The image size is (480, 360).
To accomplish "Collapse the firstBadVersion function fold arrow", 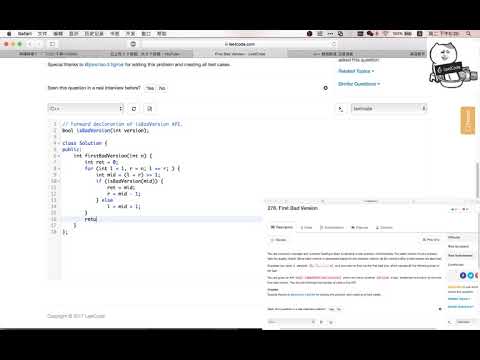I will (59, 156).
